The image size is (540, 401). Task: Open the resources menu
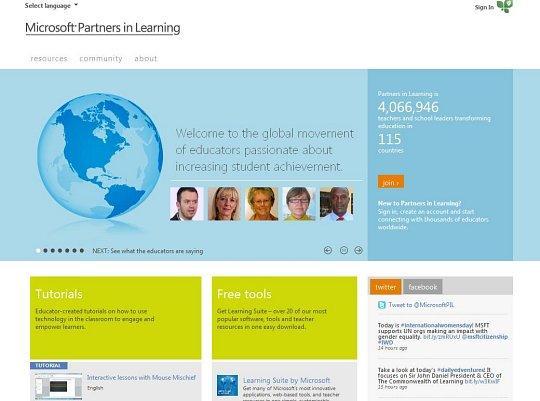(x=49, y=59)
